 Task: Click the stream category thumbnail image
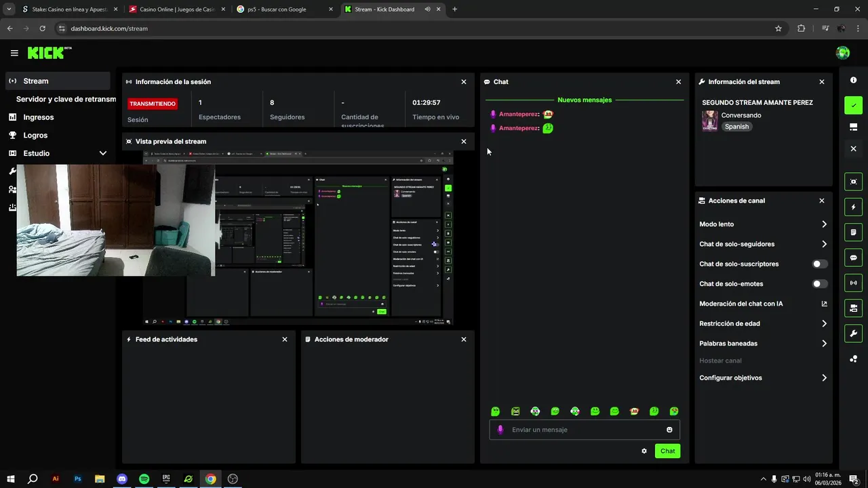pyautogui.click(x=710, y=121)
